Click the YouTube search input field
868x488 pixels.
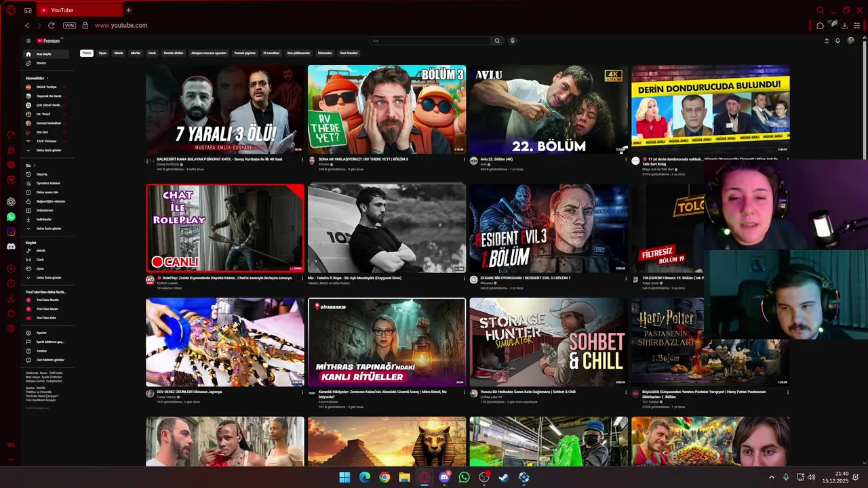(430, 41)
